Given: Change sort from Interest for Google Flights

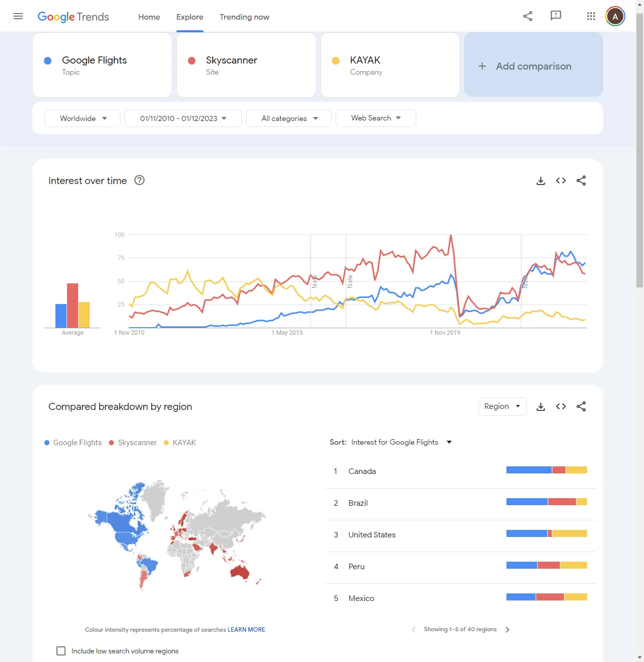Looking at the screenshot, I should pos(401,442).
